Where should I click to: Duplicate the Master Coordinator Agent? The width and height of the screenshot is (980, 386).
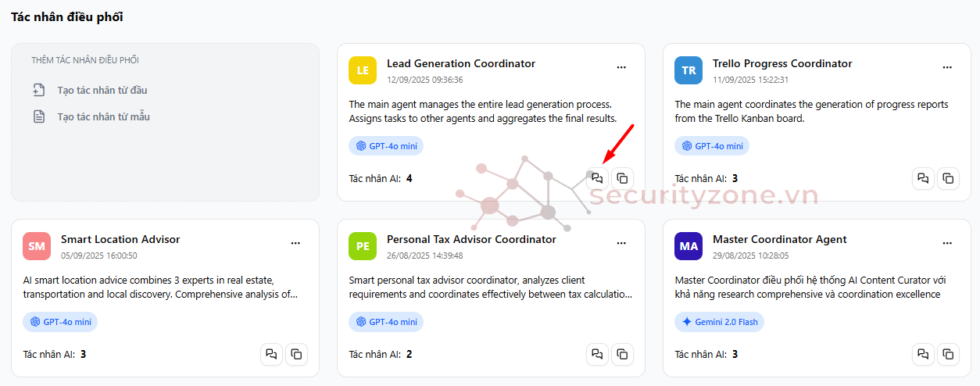point(948,354)
